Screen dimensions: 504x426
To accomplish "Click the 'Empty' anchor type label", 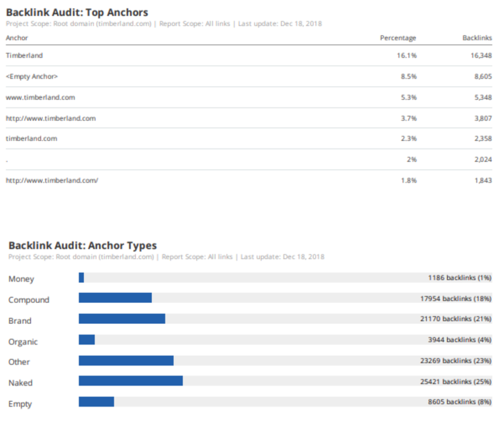I will [20, 404].
